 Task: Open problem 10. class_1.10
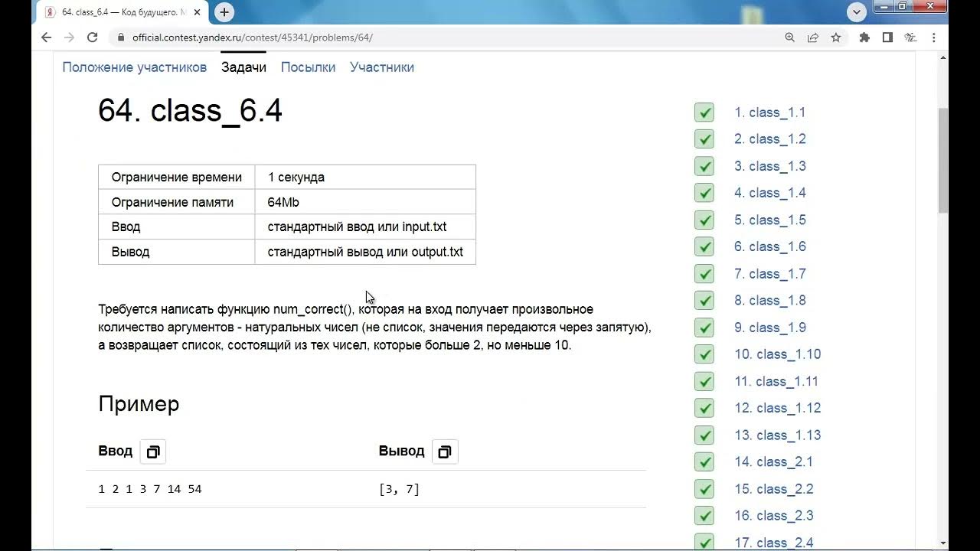(777, 354)
